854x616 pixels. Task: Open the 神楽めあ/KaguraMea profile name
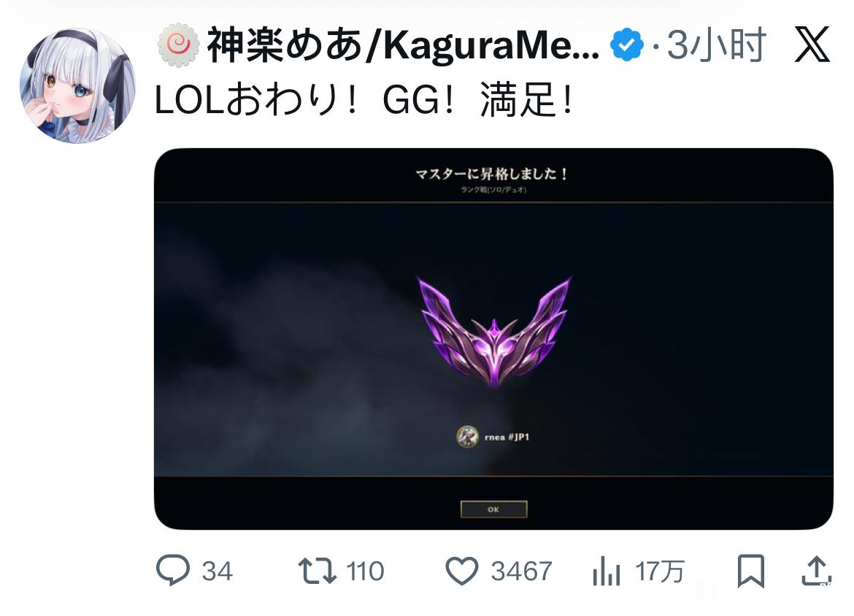pos(403,45)
